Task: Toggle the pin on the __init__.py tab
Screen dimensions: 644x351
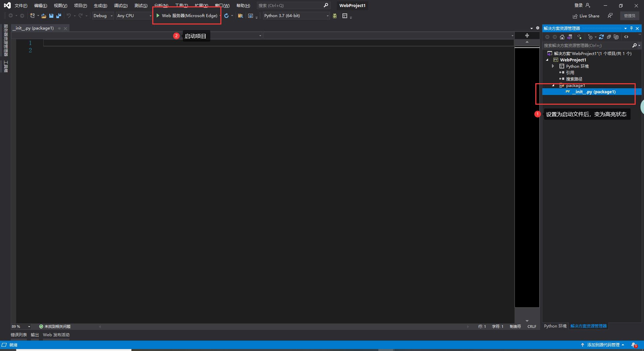Action: click(x=59, y=29)
